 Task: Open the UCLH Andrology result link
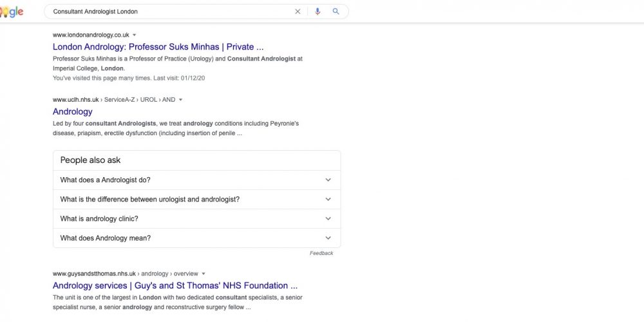point(73,111)
